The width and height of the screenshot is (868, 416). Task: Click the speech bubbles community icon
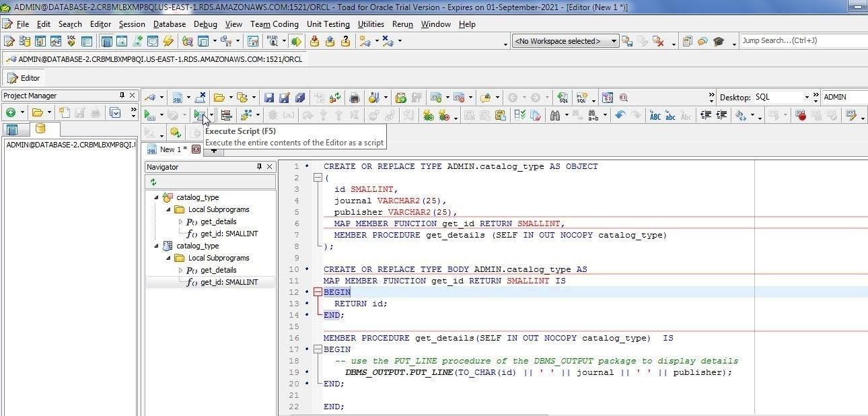tap(702, 41)
